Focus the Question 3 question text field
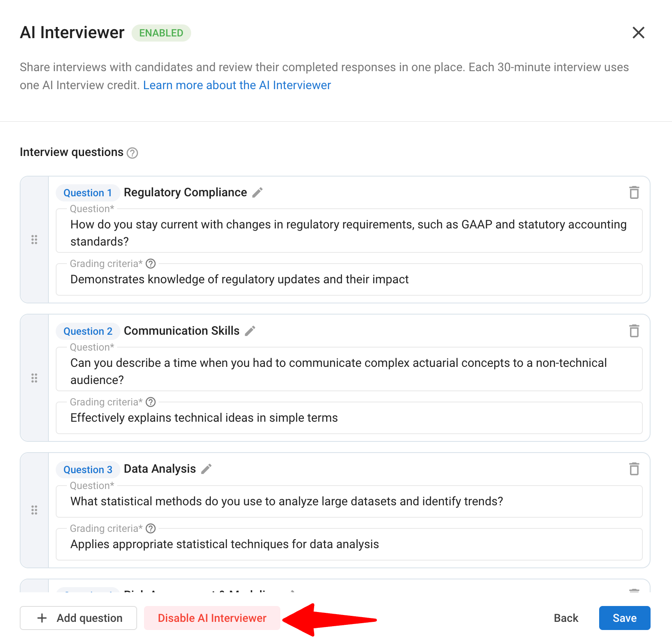 pos(349,501)
